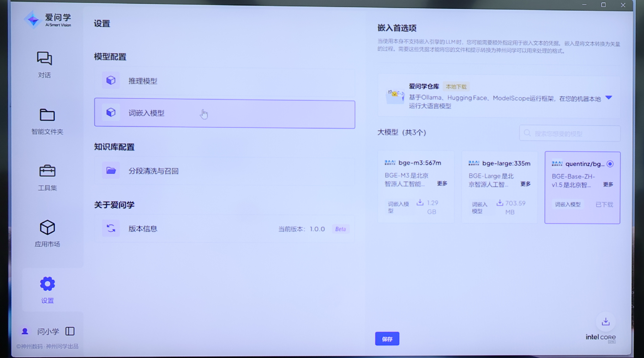Download bge-large:335m via its download icon
Screen dimensions: 644x358
(x=500, y=203)
